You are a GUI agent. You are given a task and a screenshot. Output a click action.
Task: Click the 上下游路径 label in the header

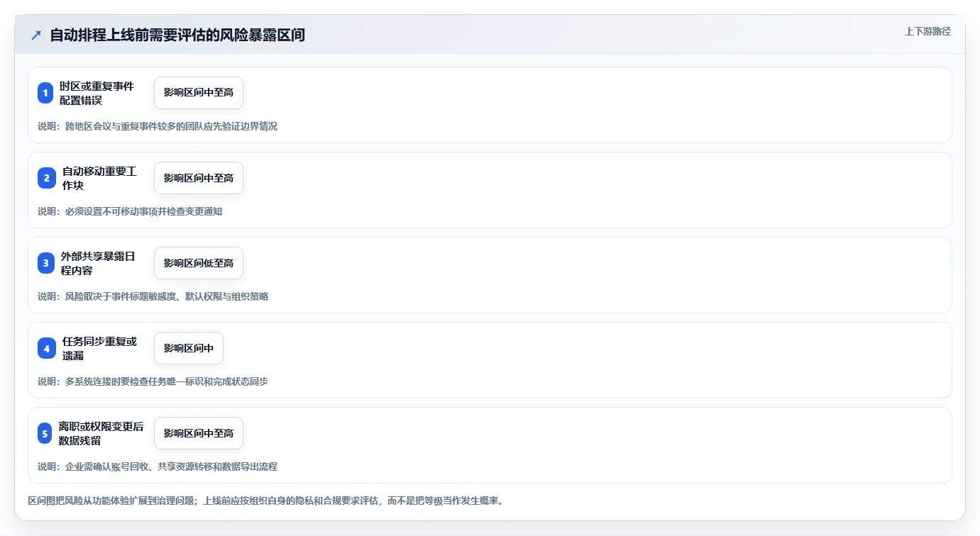click(927, 31)
